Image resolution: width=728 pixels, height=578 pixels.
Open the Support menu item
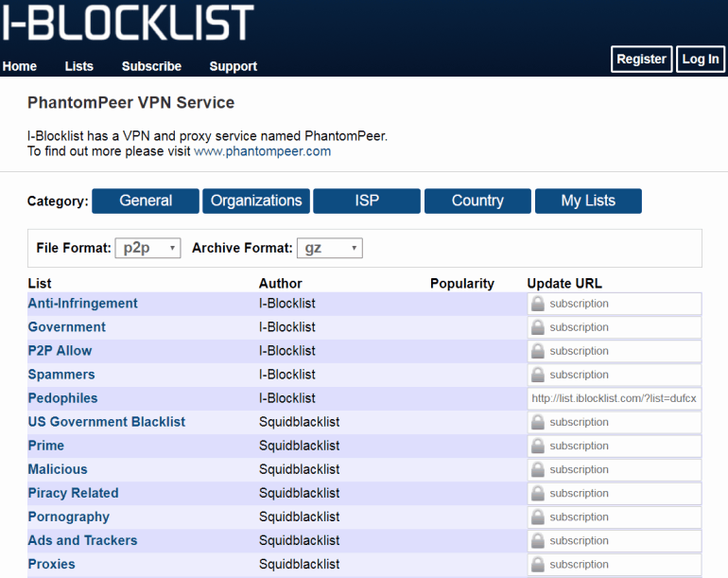(234, 66)
